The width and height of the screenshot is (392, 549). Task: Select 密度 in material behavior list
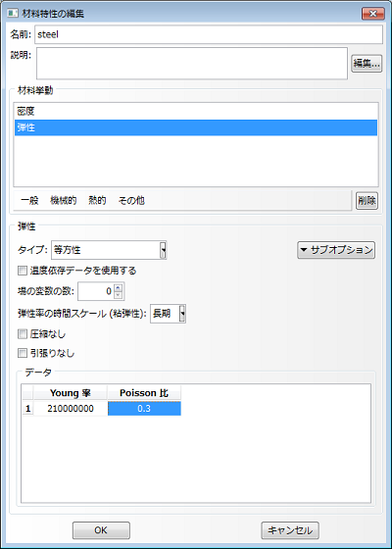[196, 112]
